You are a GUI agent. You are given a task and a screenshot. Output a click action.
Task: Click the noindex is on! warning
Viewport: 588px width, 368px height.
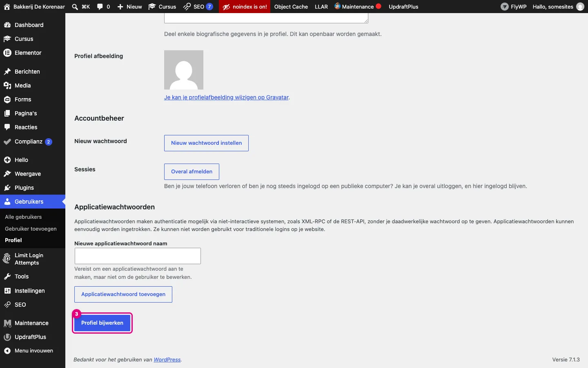245,7
